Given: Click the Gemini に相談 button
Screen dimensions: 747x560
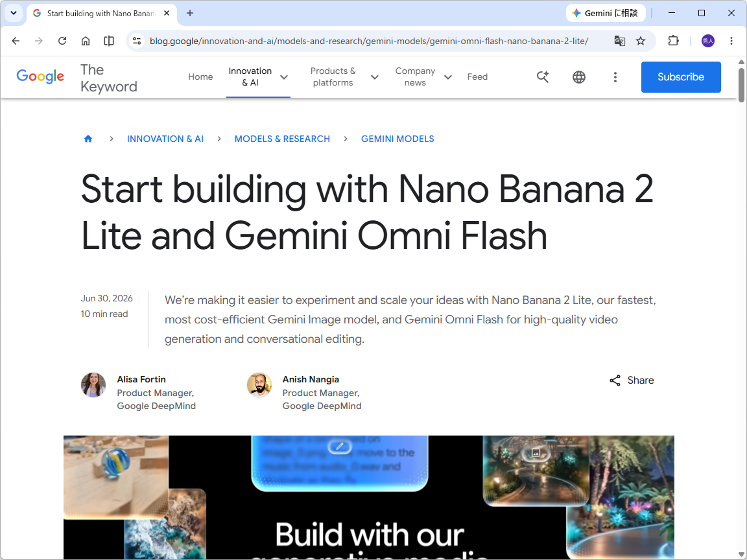Looking at the screenshot, I should (606, 14).
